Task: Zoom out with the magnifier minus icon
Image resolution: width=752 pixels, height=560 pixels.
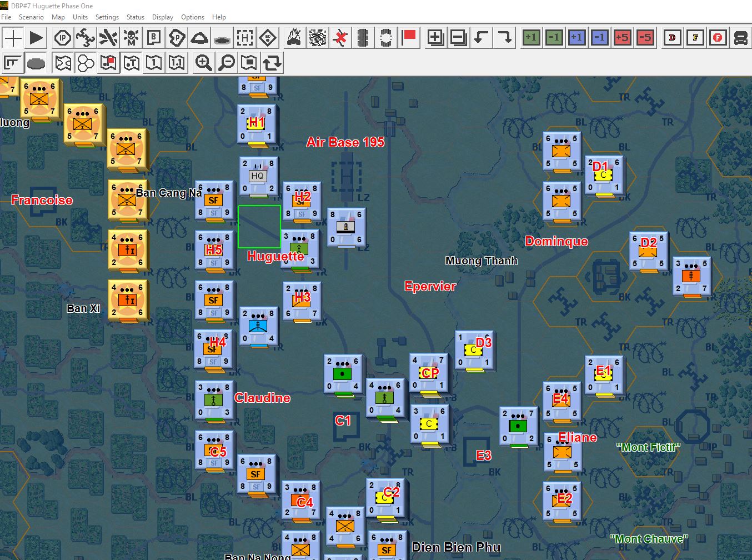Action: click(226, 63)
